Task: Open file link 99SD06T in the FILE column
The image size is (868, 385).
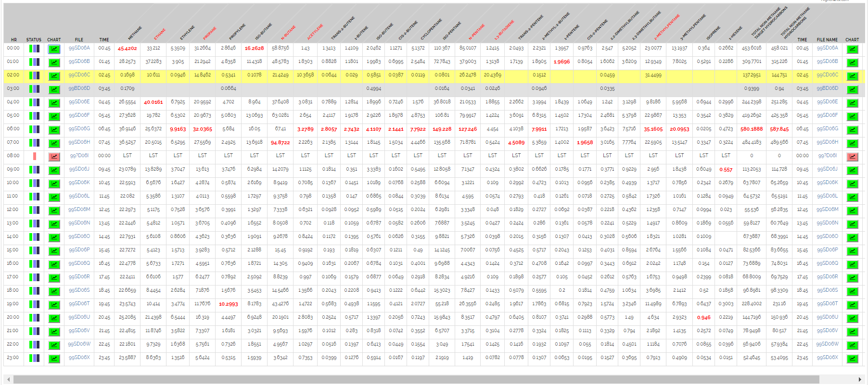Action: (x=79, y=304)
